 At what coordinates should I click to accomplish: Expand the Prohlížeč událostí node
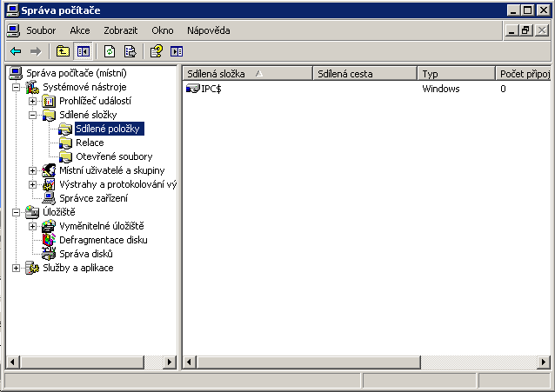tap(32, 101)
